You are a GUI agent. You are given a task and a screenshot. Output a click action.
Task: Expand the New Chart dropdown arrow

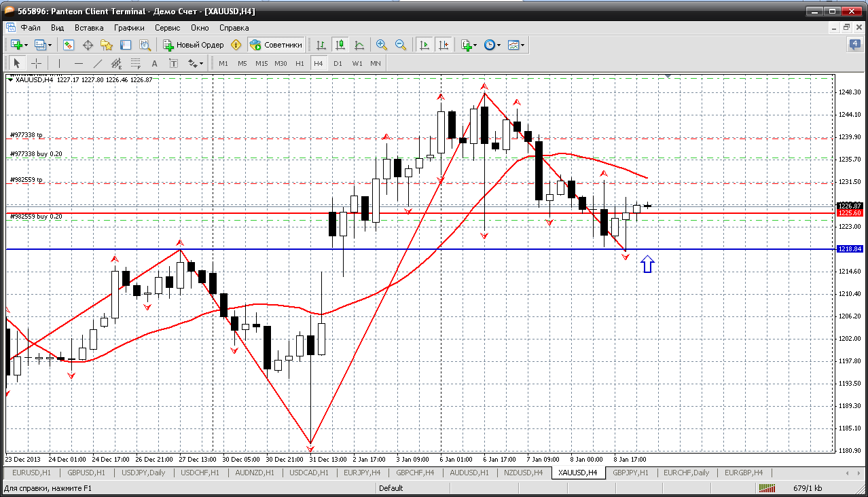click(26, 45)
